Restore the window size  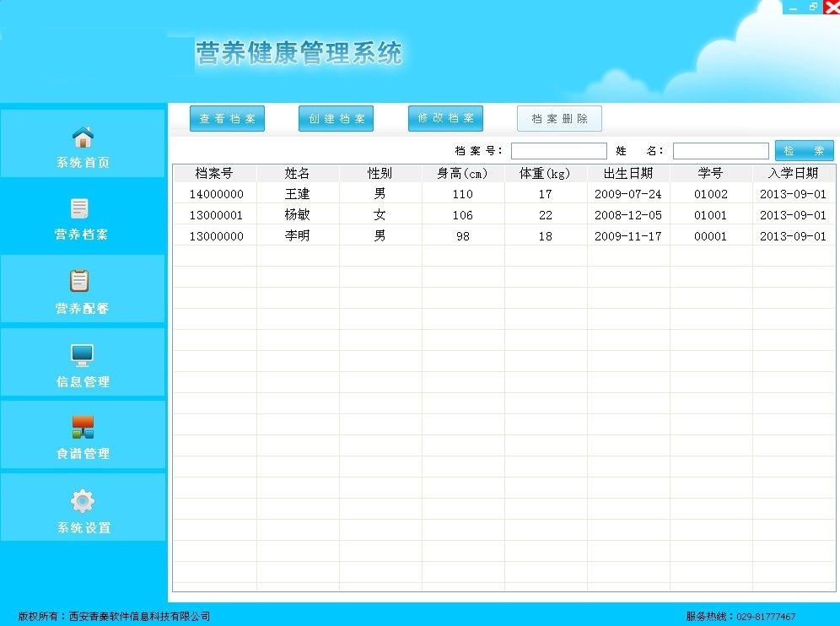813,7
